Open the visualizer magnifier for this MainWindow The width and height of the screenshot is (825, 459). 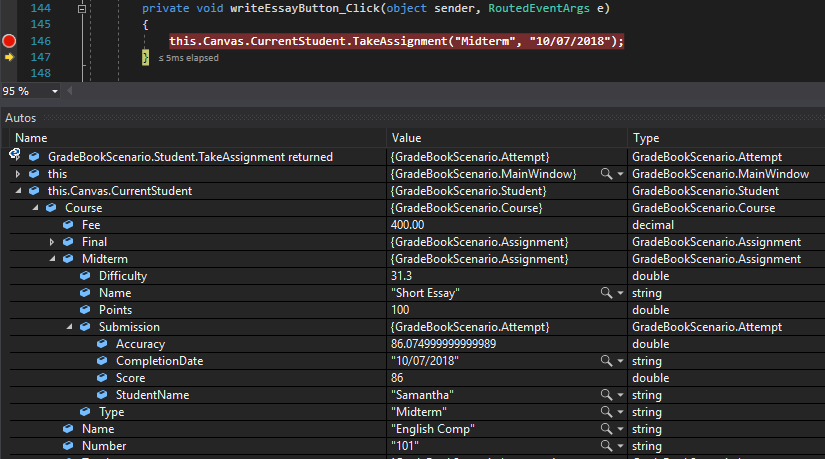click(x=606, y=174)
